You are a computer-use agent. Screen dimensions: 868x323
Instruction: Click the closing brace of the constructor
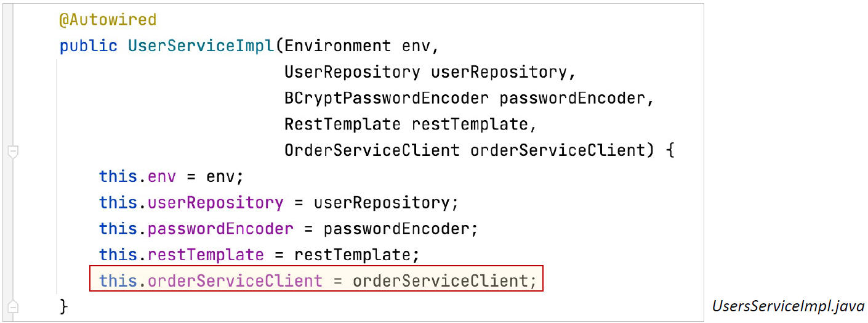point(63,306)
